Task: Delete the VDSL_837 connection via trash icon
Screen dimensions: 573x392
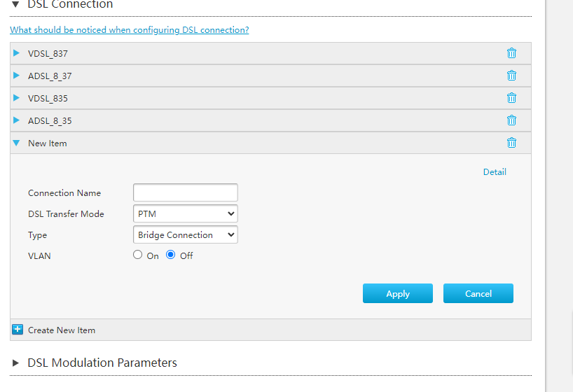Action: (x=511, y=53)
